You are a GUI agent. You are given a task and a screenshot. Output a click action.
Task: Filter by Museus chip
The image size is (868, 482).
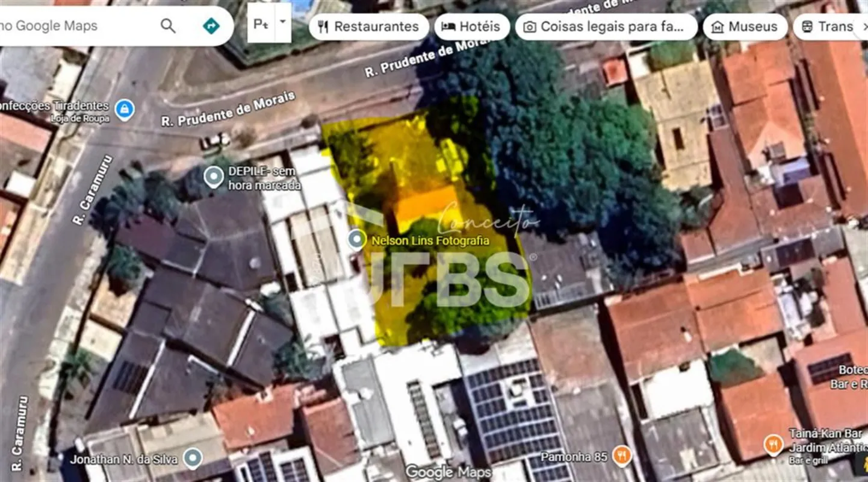pos(745,27)
